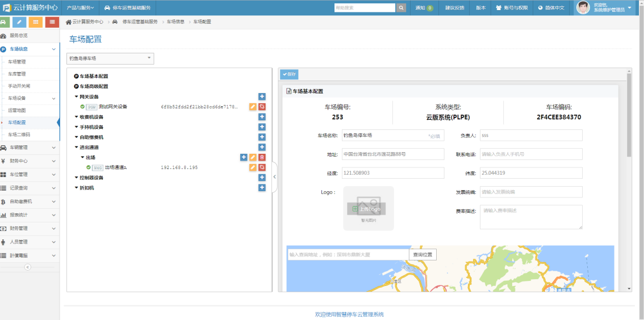
Task: Click the green car shortcut button
Action: 3,22
